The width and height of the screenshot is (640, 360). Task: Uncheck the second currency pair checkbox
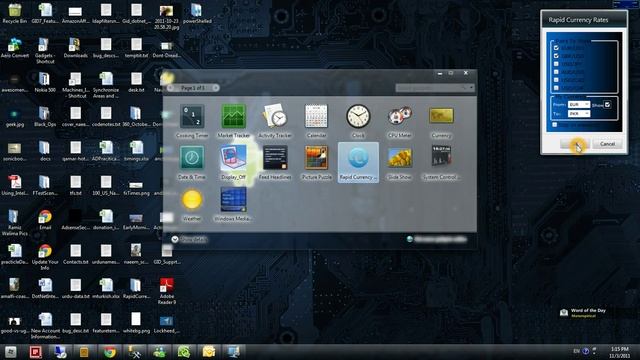pyautogui.click(x=556, y=56)
